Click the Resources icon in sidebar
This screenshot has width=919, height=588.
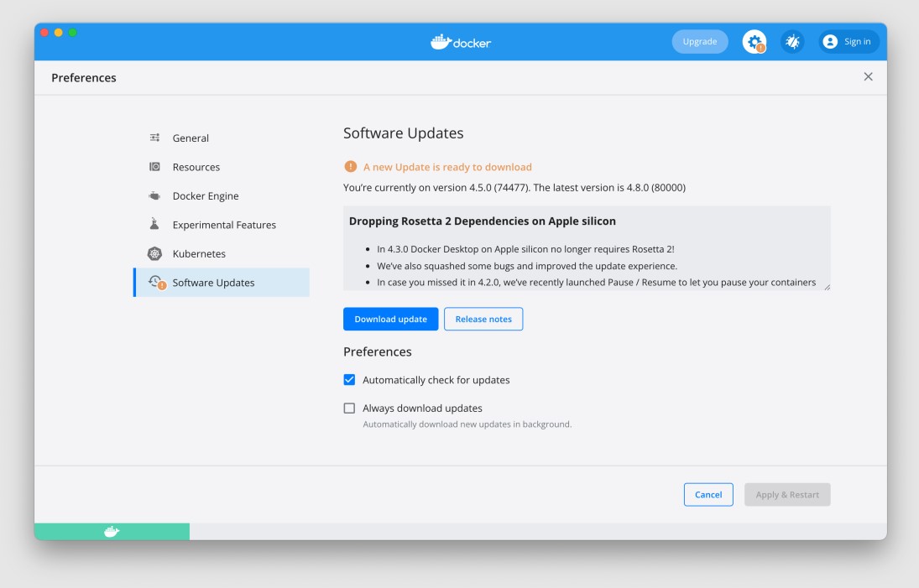pos(154,167)
